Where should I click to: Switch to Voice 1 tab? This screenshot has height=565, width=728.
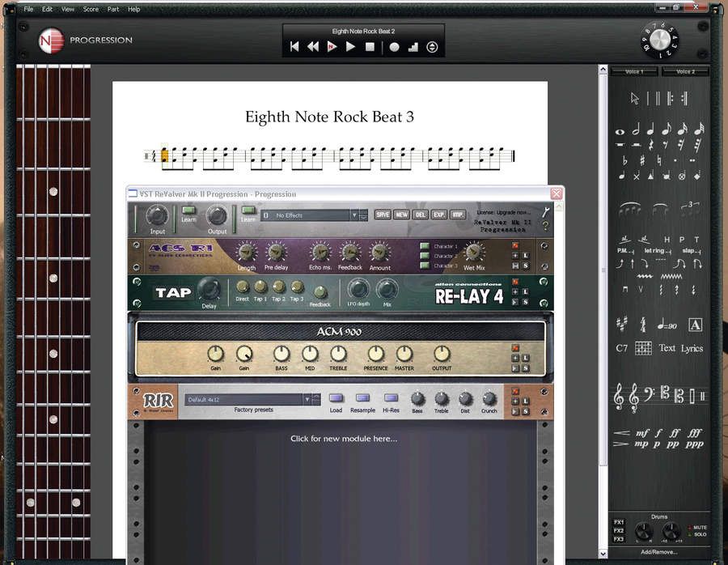pyautogui.click(x=634, y=71)
